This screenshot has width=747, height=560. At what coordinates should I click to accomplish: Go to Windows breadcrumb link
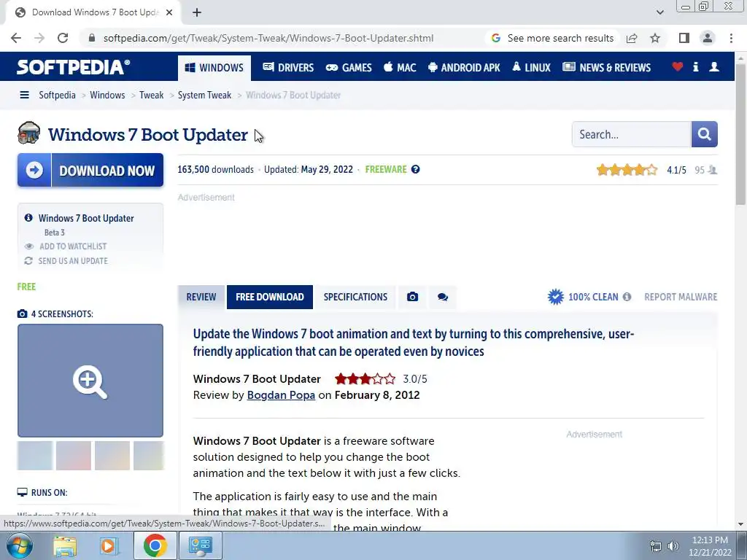tap(107, 96)
